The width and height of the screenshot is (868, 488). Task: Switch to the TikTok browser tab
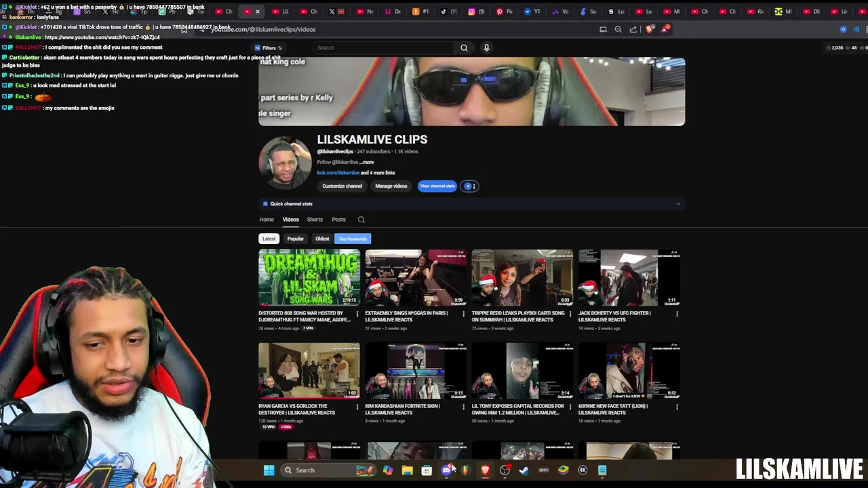point(448,12)
